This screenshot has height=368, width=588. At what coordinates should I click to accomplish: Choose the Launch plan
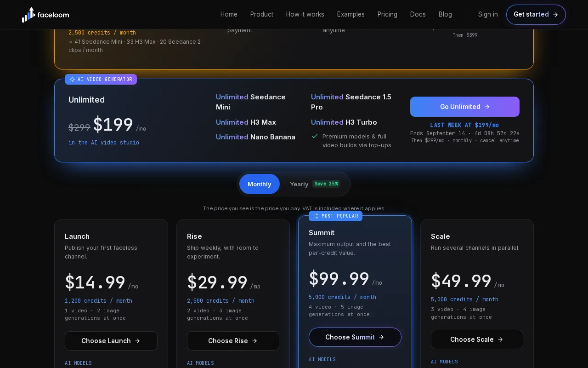pos(111,341)
